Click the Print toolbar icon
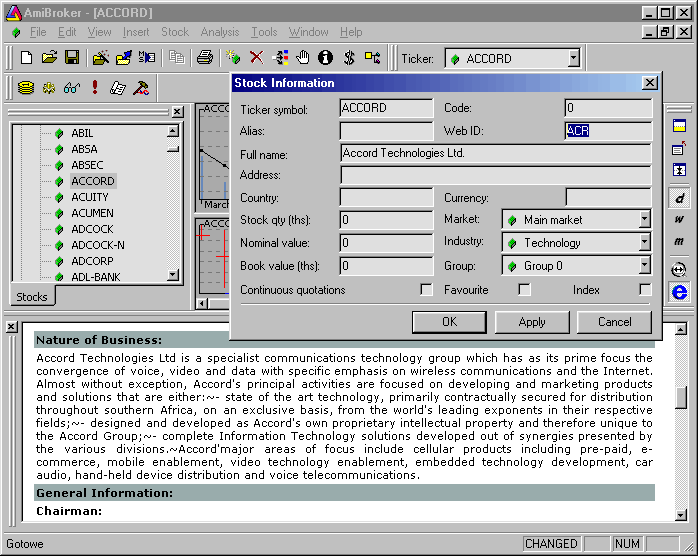This screenshot has width=698, height=556. click(204, 58)
